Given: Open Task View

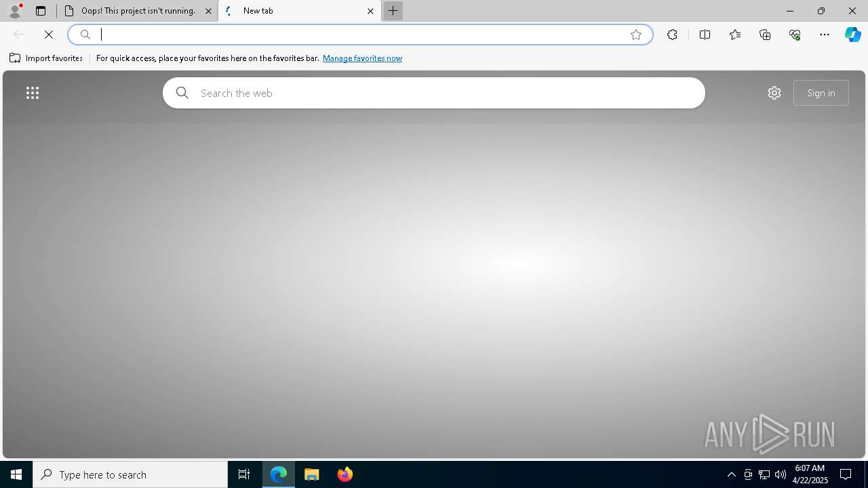Looking at the screenshot, I should tap(244, 474).
